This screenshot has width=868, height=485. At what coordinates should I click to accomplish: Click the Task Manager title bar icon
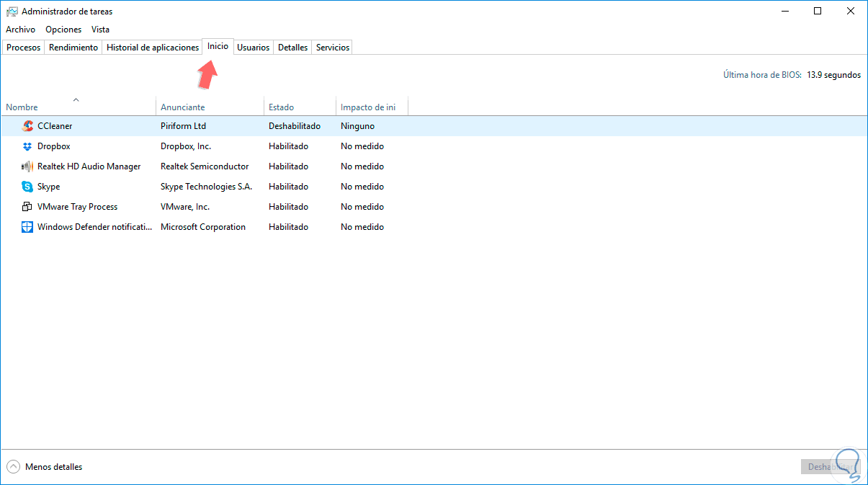pos(12,12)
